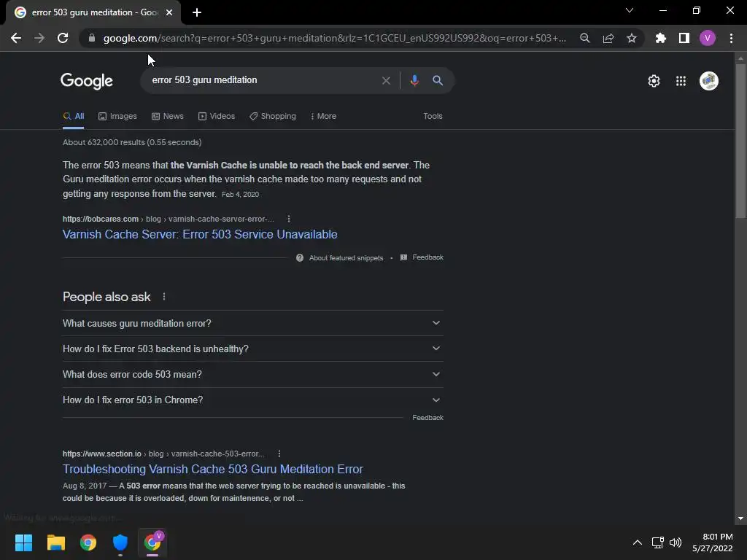
Task: Reload the current page
Action: 63,38
